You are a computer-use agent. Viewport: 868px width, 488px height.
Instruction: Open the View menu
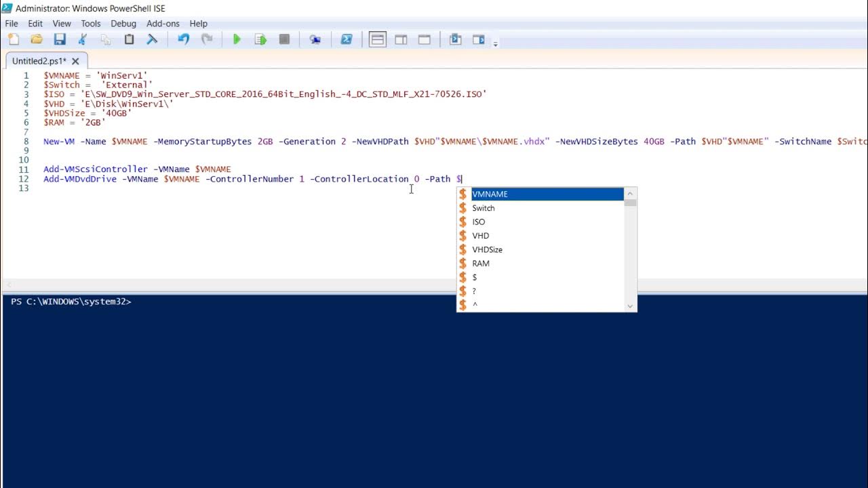point(62,23)
